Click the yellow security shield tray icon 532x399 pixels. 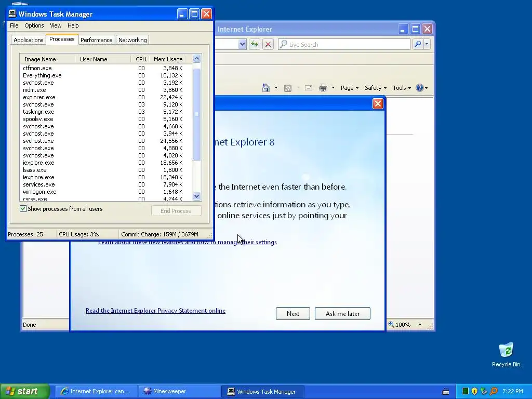pyautogui.click(x=475, y=391)
